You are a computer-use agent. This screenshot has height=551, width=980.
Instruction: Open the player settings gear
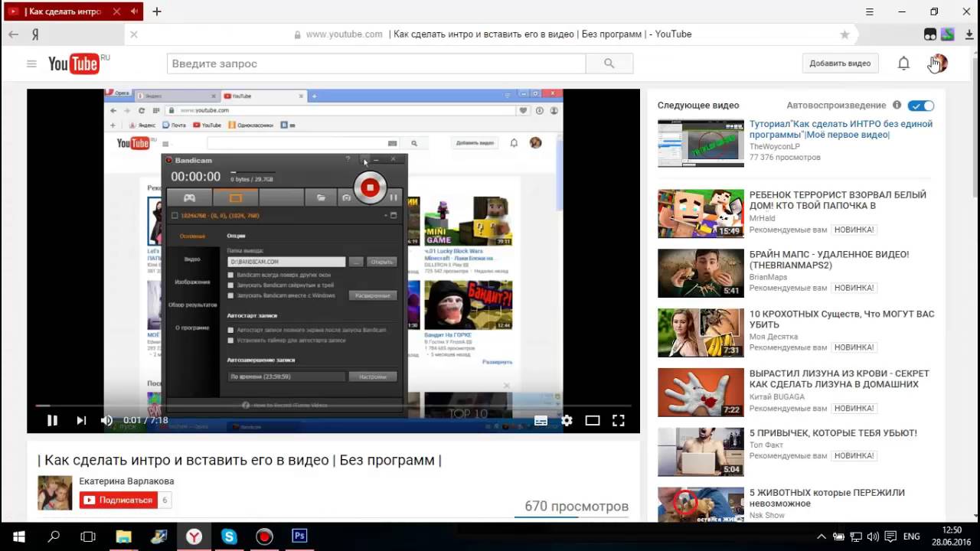567,420
